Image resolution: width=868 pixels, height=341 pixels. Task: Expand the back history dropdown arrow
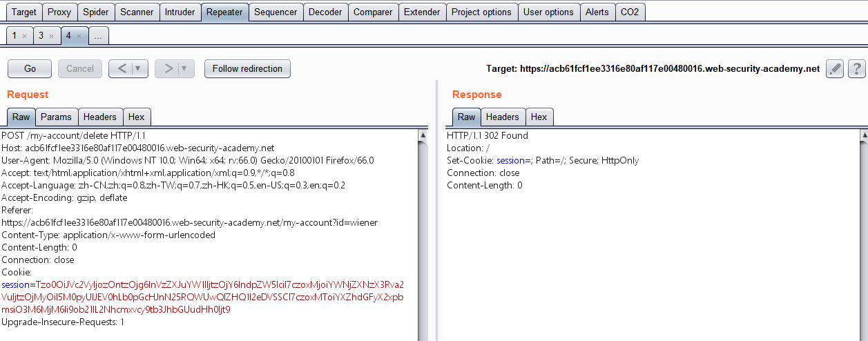(x=138, y=68)
